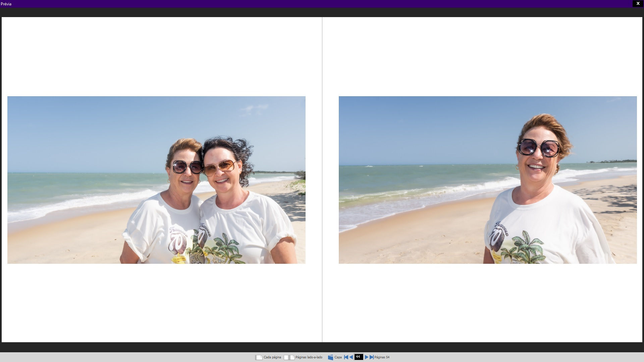This screenshot has height=362, width=644.
Task: Click the Prévia title bar text
Action: pyautogui.click(x=6, y=4)
